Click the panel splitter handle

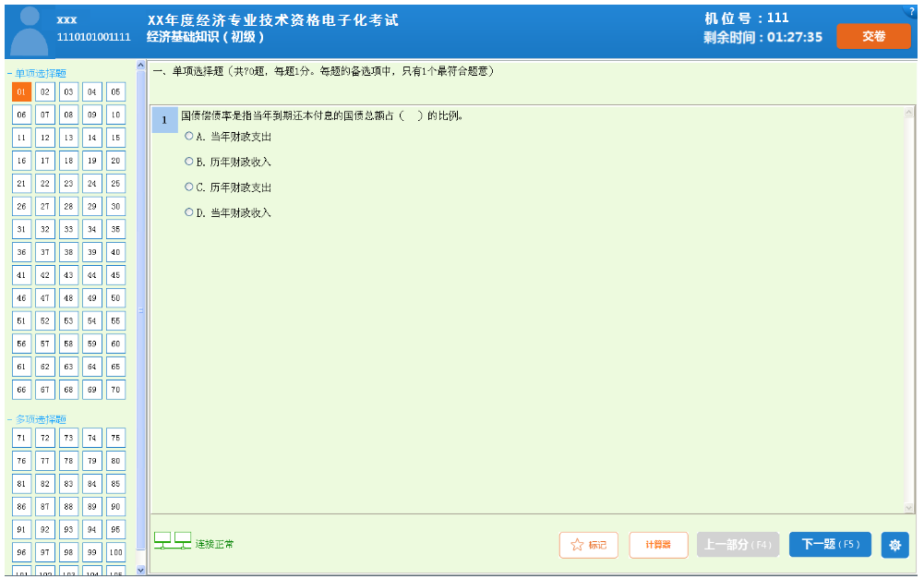[141, 310]
